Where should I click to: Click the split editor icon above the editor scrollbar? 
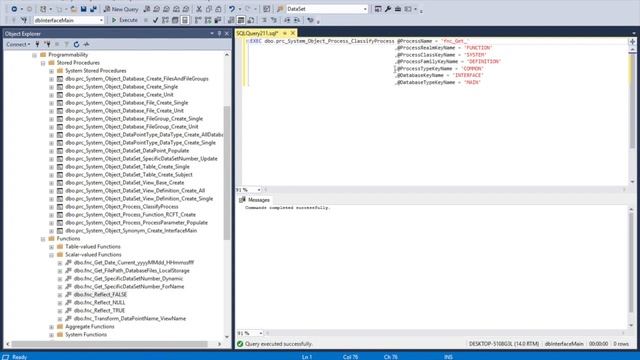(632, 42)
